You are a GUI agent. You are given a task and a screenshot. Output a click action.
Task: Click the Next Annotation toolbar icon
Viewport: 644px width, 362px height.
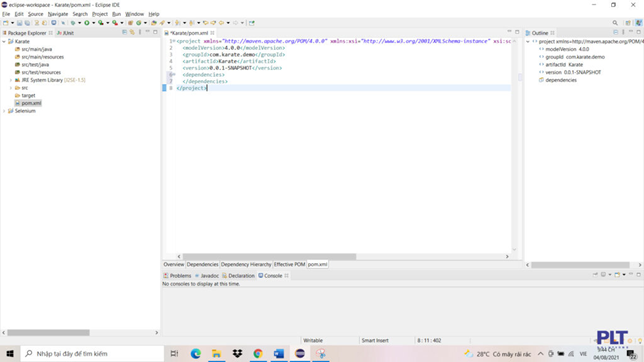177,23
